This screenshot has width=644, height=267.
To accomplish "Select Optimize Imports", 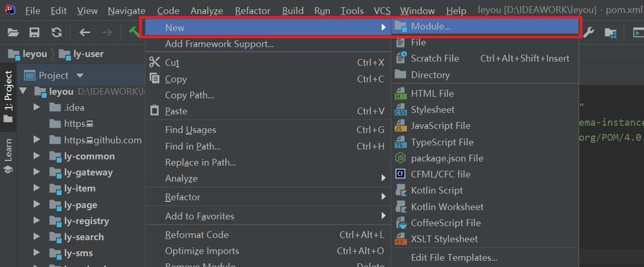I will pyautogui.click(x=268, y=250).
